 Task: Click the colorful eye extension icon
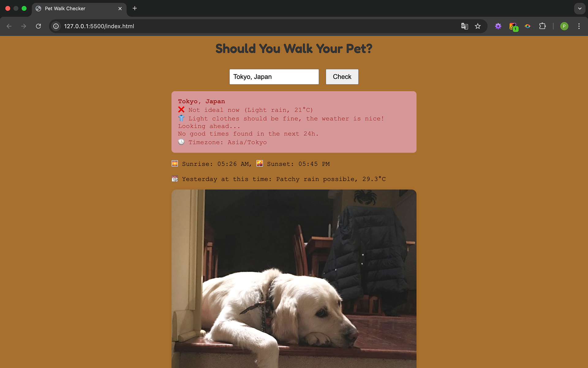click(x=527, y=26)
